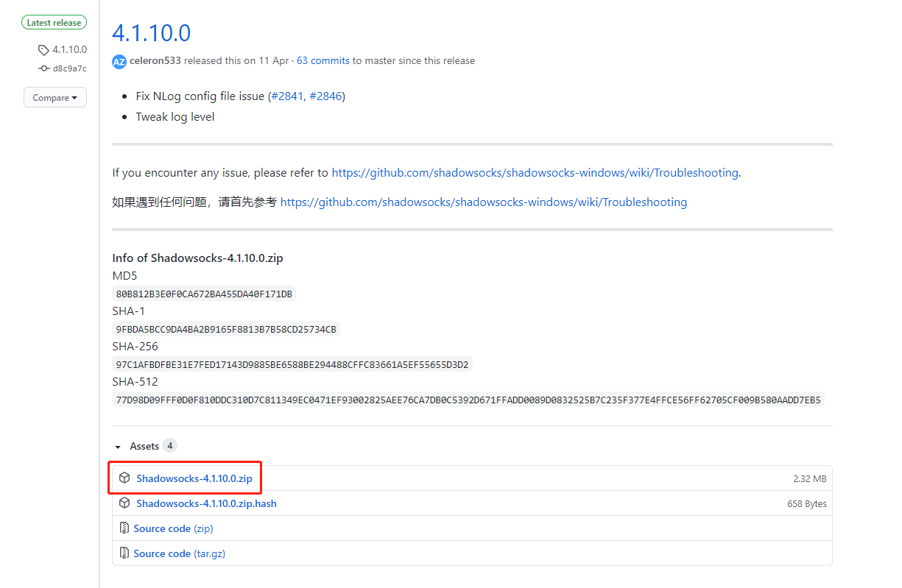902x588 pixels.
Task: Click the Assets count badge 4
Action: 170,446
